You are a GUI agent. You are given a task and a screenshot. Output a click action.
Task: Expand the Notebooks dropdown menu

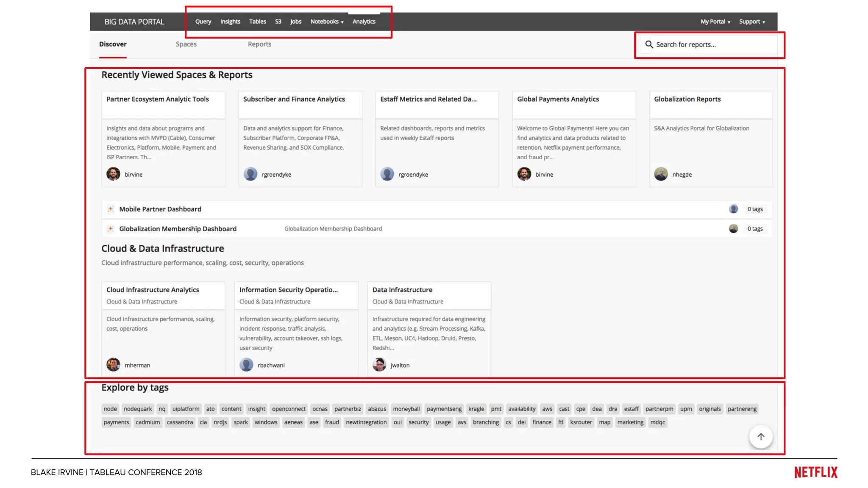(x=327, y=22)
